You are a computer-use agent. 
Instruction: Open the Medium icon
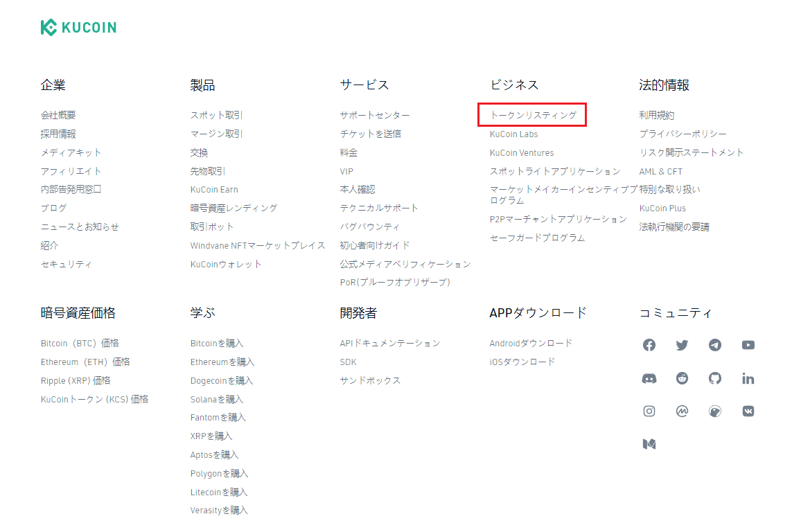point(649,444)
